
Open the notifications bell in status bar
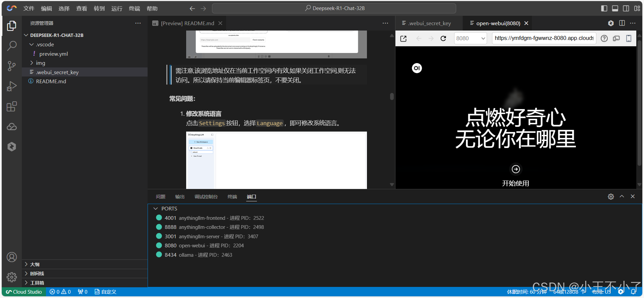tap(633, 292)
